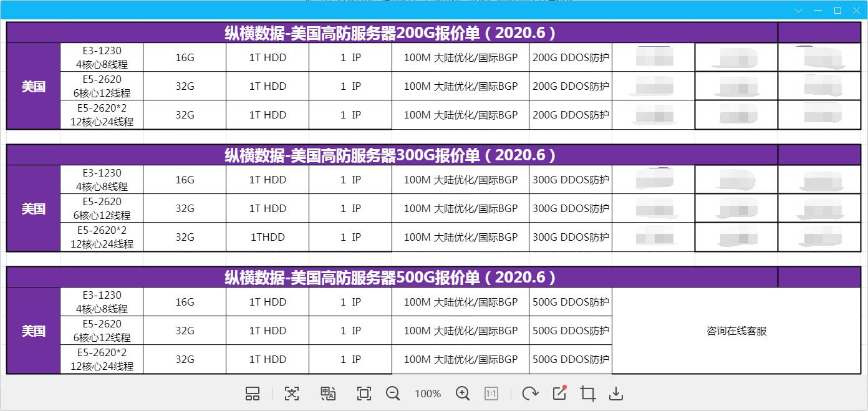Show image at 1:1 actual size
Image resolution: width=868 pixels, height=411 pixels.
491,394
